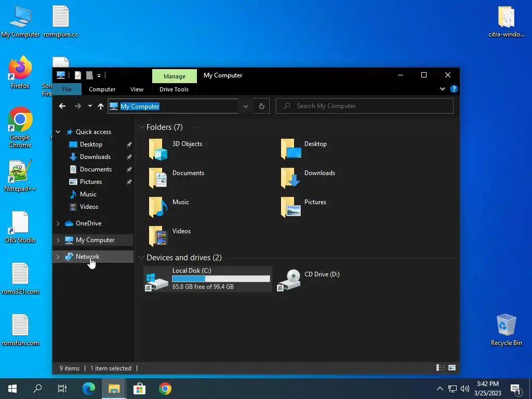Image resolution: width=532 pixels, height=399 pixels.
Task: Collapse the Devices and drives group
Action: [x=141, y=258]
